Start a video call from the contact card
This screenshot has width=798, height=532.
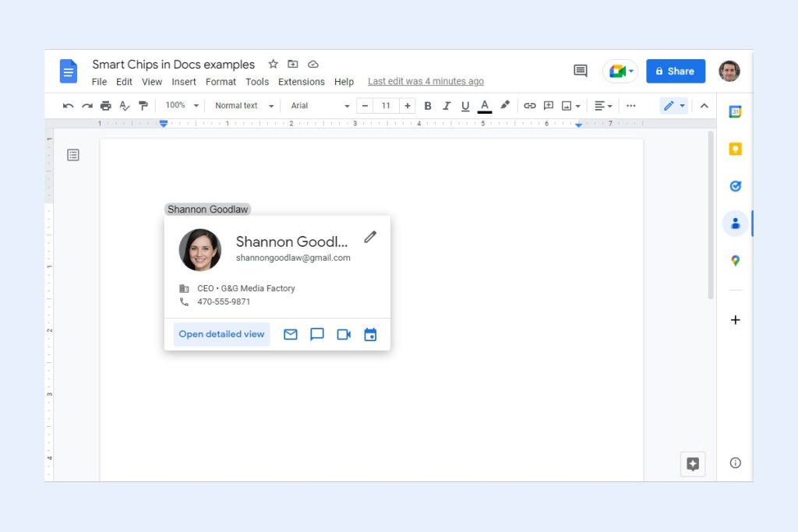click(x=344, y=334)
